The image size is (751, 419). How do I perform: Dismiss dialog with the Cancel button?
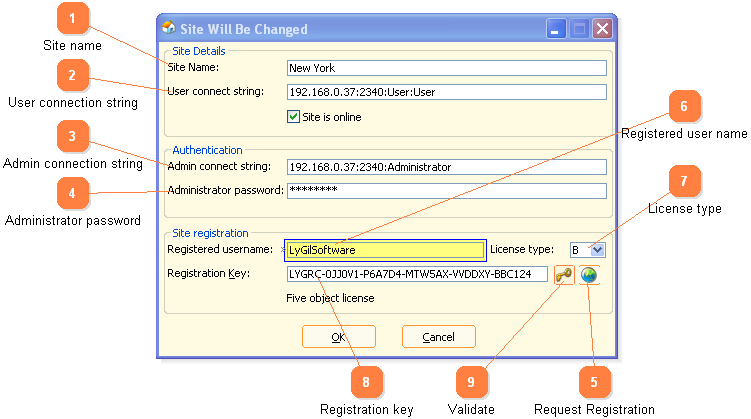[439, 337]
